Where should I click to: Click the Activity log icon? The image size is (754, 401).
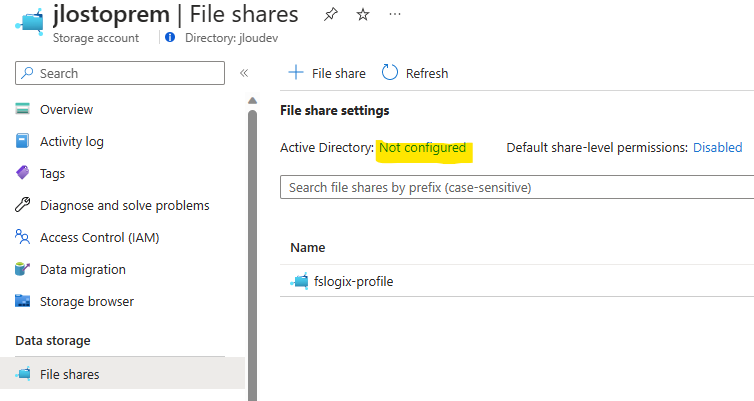pyautogui.click(x=23, y=141)
